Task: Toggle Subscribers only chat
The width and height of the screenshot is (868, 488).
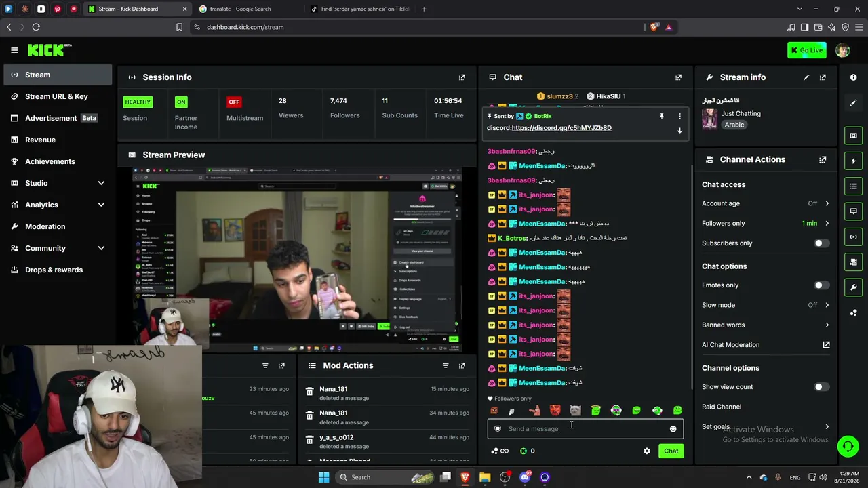Action: [821, 243]
